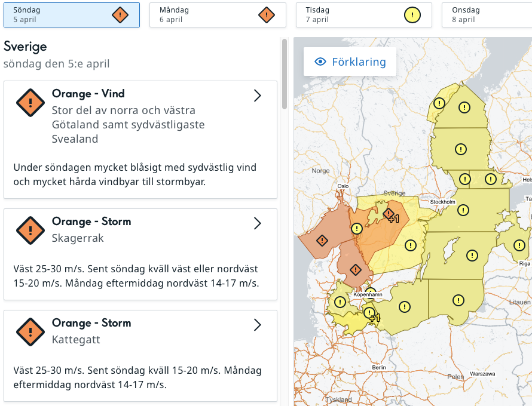532x406 pixels.
Task: Expand the Skagerrak storm warning
Action: [258, 223]
